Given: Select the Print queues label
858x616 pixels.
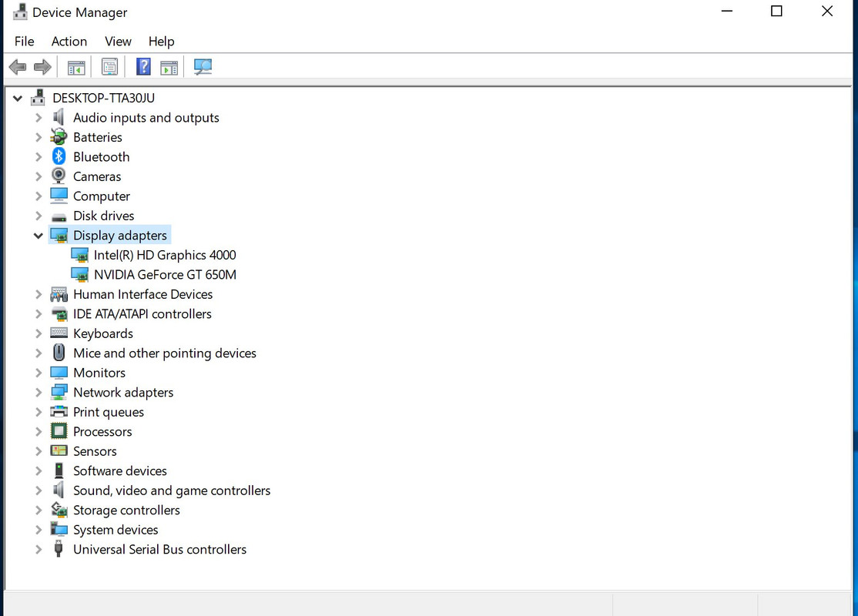Looking at the screenshot, I should pyautogui.click(x=109, y=412).
